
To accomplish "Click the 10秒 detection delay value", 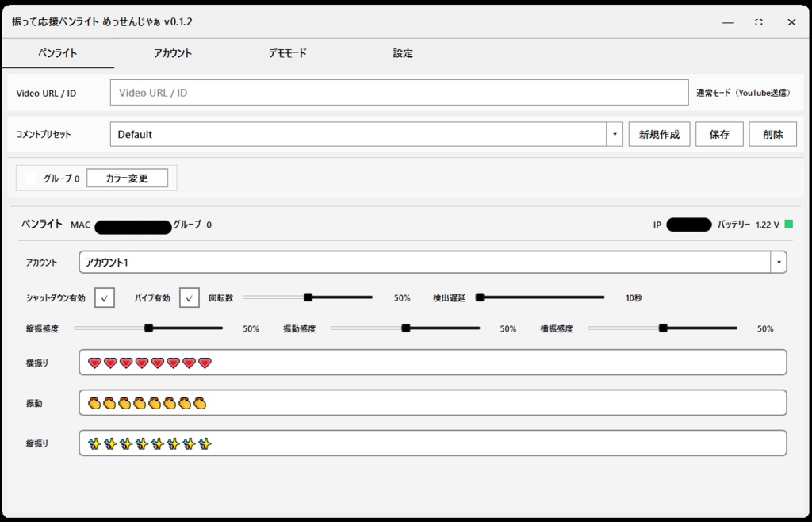I will [634, 298].
